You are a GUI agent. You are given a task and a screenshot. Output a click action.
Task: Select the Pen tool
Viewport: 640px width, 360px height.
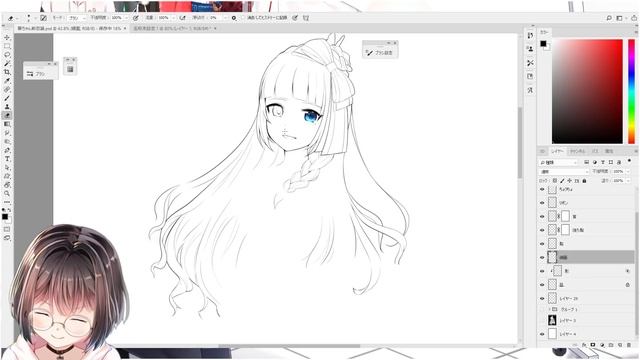pos(7,150)
